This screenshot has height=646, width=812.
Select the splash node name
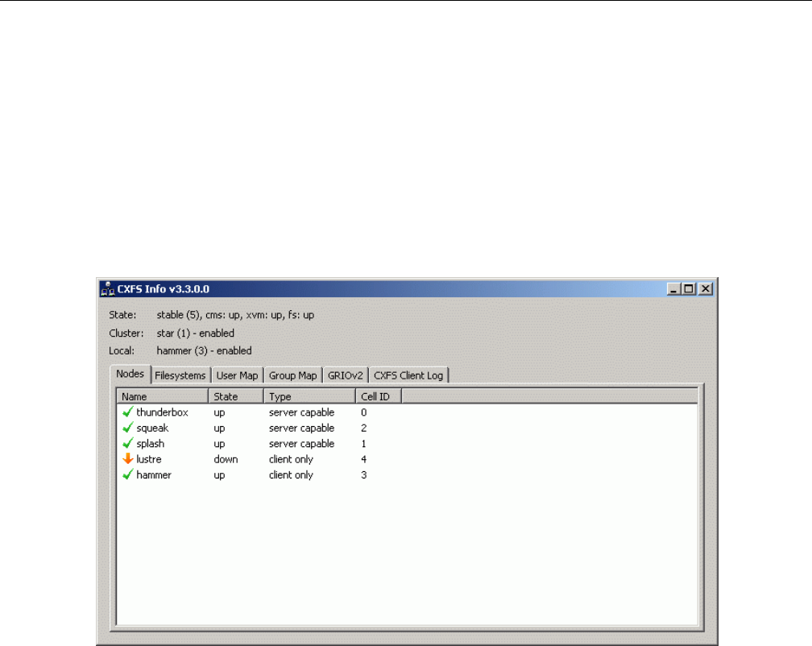(150, 444)
